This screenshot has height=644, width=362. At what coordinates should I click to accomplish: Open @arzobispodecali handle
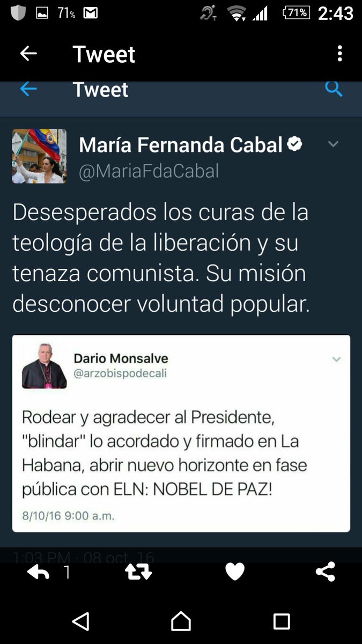click(120, 374)
